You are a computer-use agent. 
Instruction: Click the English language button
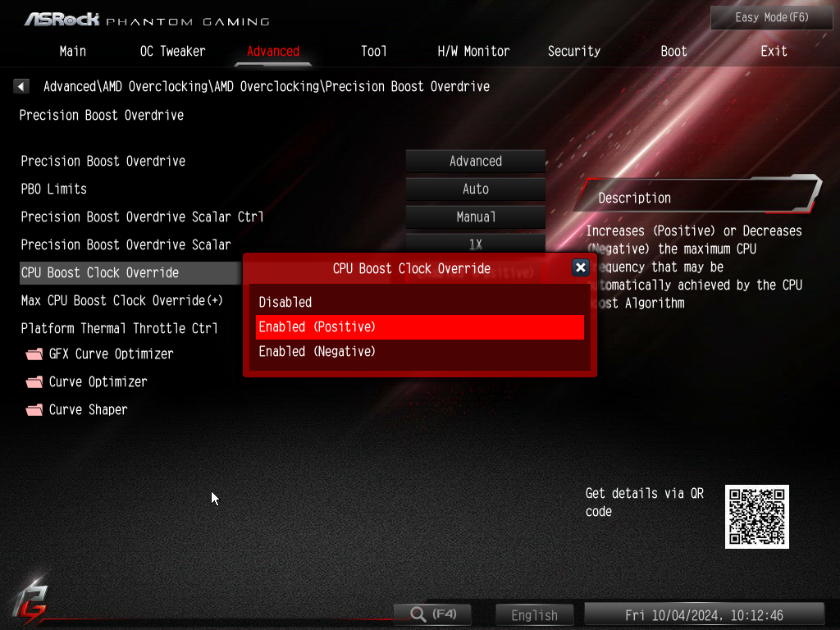(x=534, y=615)
